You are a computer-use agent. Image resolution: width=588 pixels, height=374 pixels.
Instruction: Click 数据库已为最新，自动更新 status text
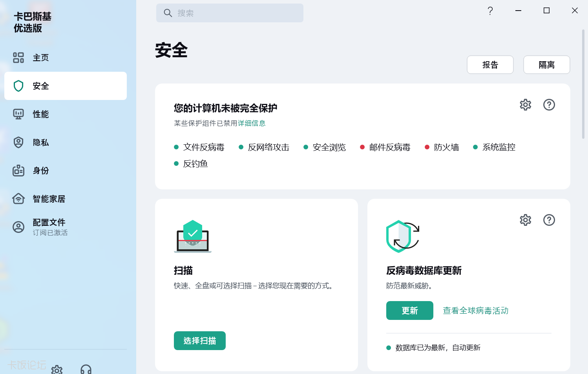(438, 348)
